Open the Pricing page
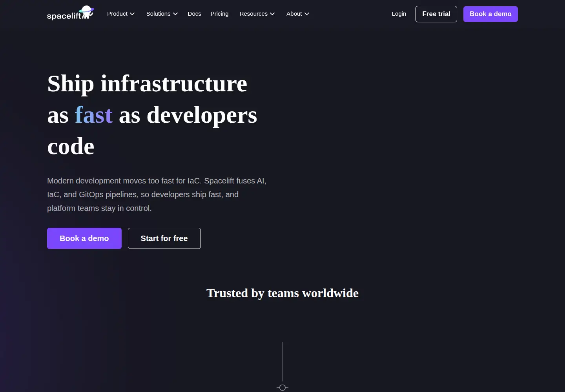 [220, 14]
